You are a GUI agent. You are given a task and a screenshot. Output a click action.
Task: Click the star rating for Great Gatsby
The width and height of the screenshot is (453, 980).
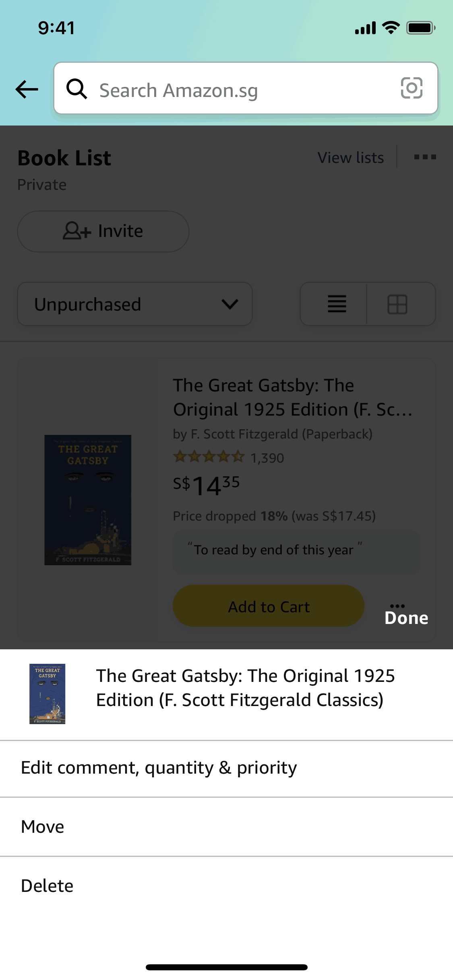[209, 457]
